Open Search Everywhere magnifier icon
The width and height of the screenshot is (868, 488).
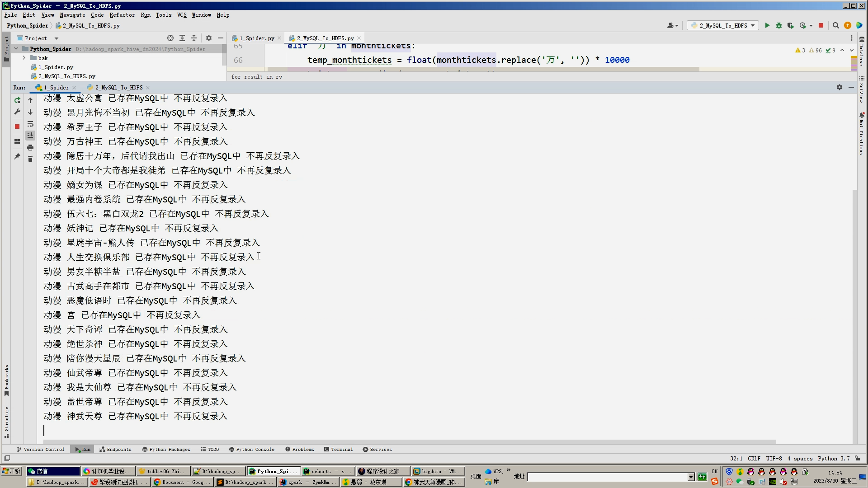tap(835, 26)
